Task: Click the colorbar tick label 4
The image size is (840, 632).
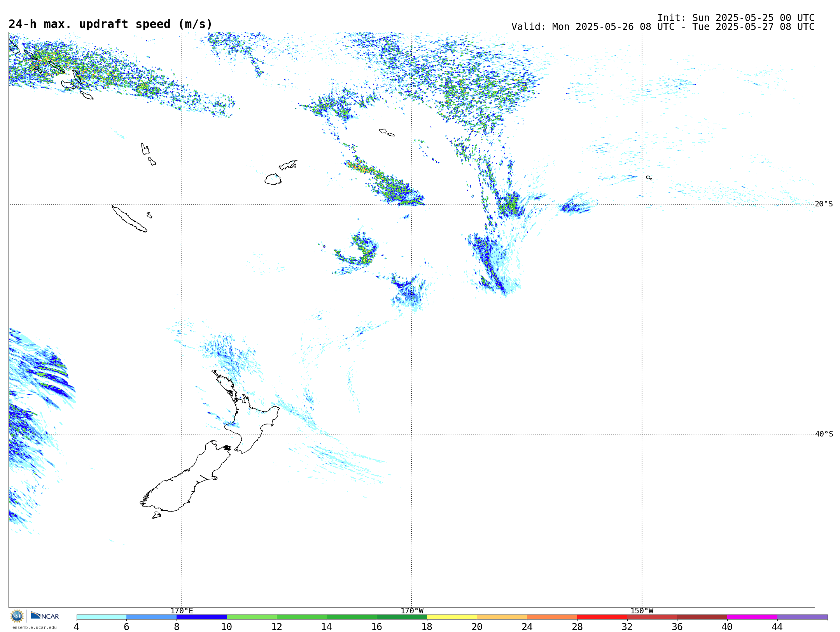Action: click(76, 627)
